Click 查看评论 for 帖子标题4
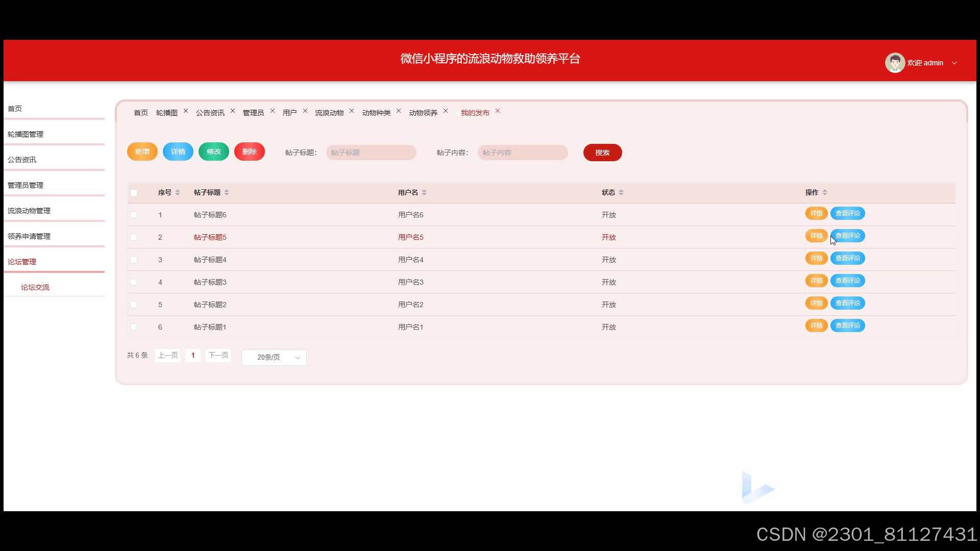This screenshot has width=980, height=551. pos(847,258)
